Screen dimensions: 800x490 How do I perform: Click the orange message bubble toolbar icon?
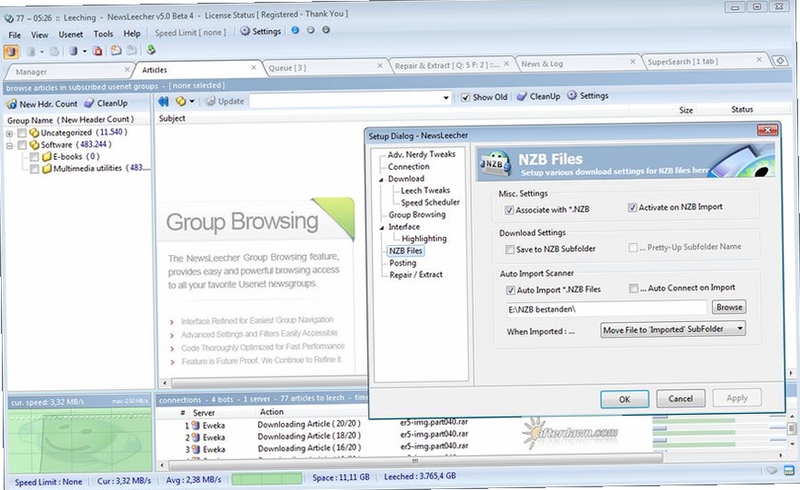pos(116,51)
